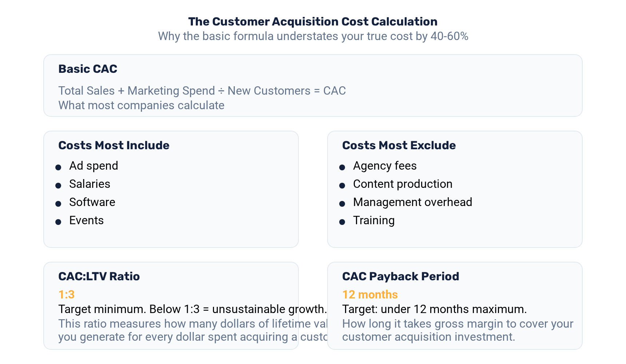The image size is (626, 364).
Task: Click the Costs Most Include heading
Action: pos(114,146)
